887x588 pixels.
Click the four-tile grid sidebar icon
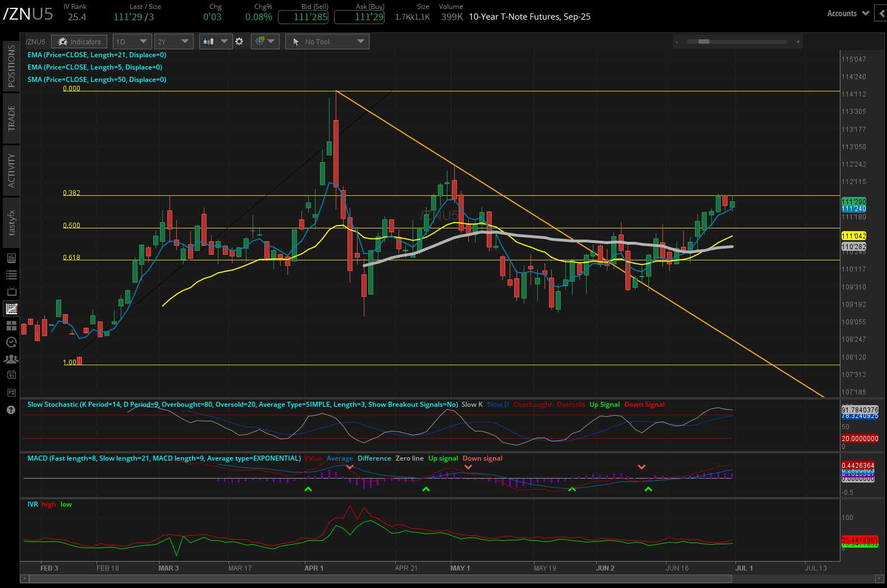point(11,325)
